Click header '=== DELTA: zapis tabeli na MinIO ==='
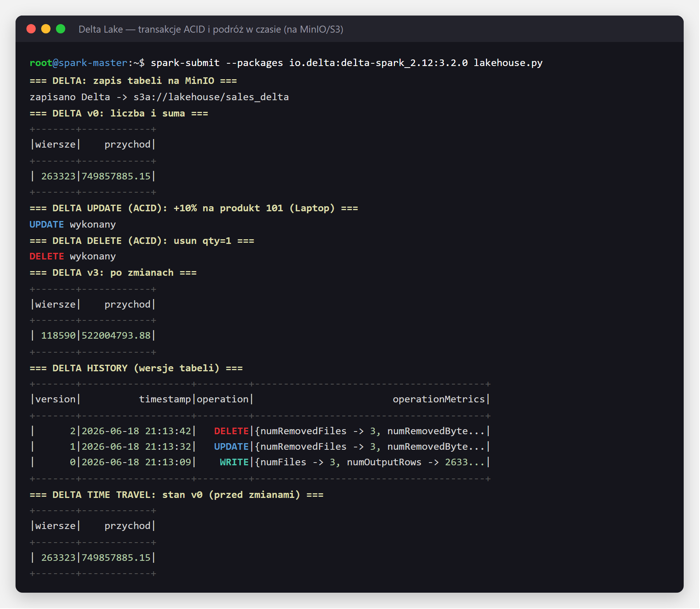This screenshot has height=609, width=700. click(133, 81)
